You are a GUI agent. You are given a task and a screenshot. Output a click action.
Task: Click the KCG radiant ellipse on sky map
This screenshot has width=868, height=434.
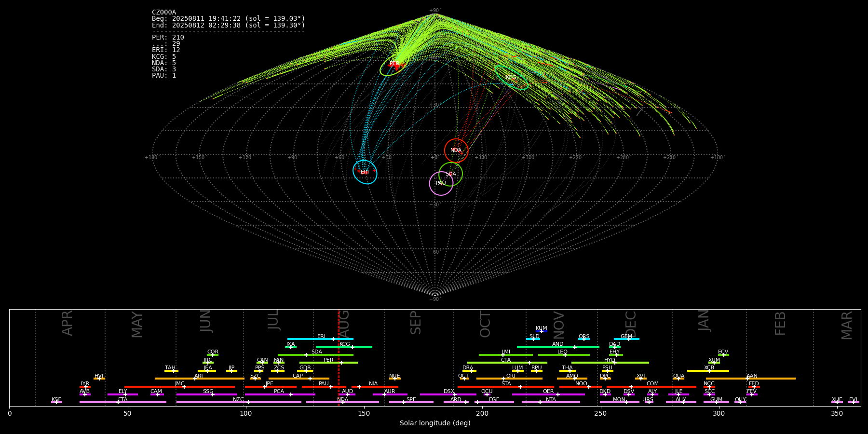point(511,78)
